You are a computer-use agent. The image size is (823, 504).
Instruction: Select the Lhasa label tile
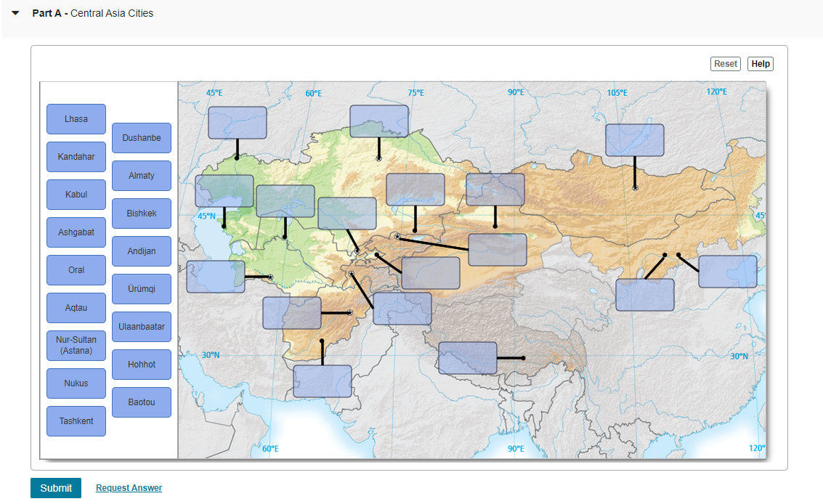[76, 119]
